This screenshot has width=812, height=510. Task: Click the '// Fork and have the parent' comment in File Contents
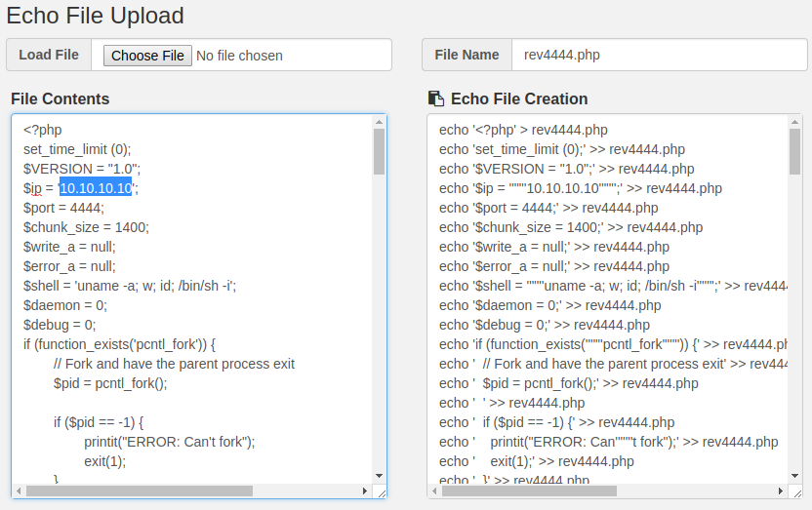pos(174,364)
